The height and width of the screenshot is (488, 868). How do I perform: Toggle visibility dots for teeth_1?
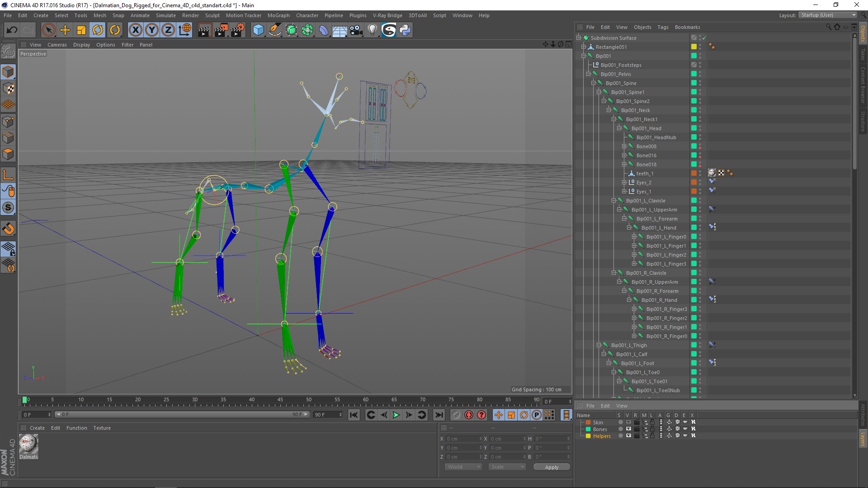point(700,174)
